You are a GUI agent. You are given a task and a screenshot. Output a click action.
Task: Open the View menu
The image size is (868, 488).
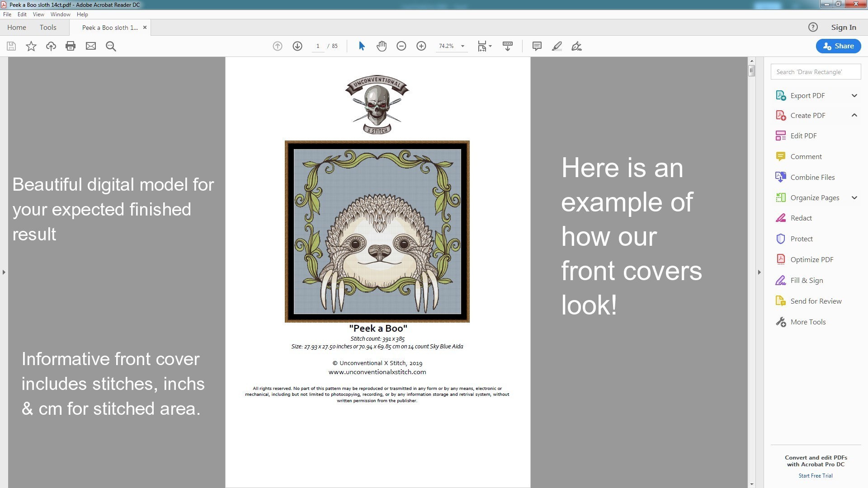[38, 14]
